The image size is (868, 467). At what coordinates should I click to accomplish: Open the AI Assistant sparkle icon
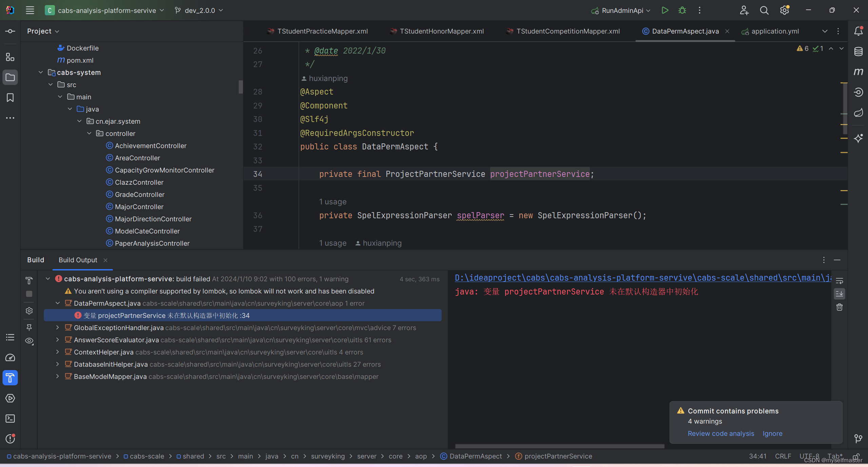[x=859, y=138]
